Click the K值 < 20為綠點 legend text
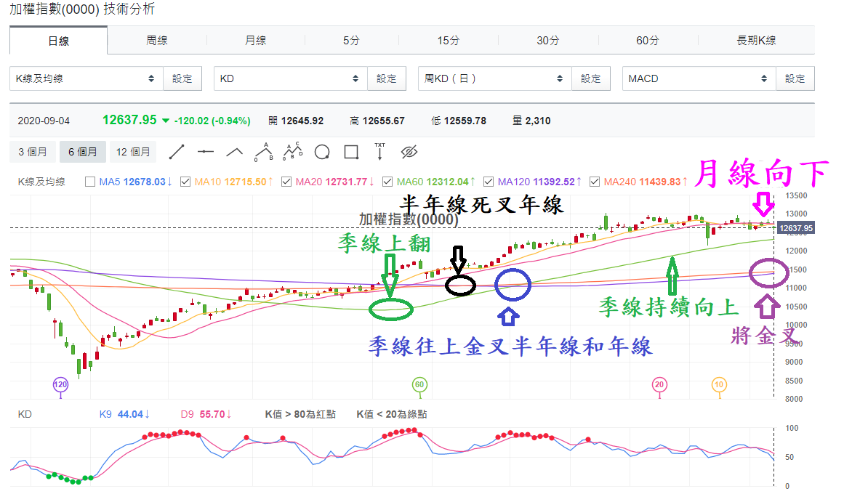Image resolution: width=868 pixels, height=494 pixels. [x=391, y=414]
